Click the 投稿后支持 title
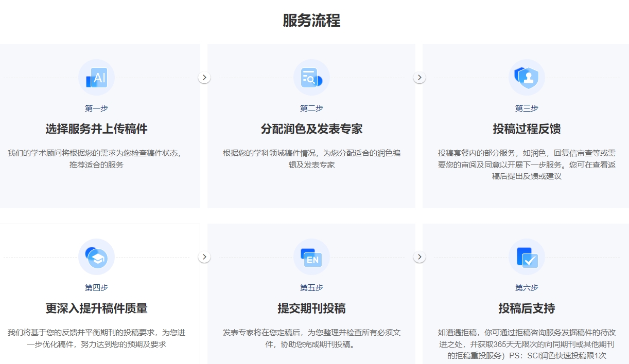This screenshot has width=629, height=364. (x=527, y=309)
